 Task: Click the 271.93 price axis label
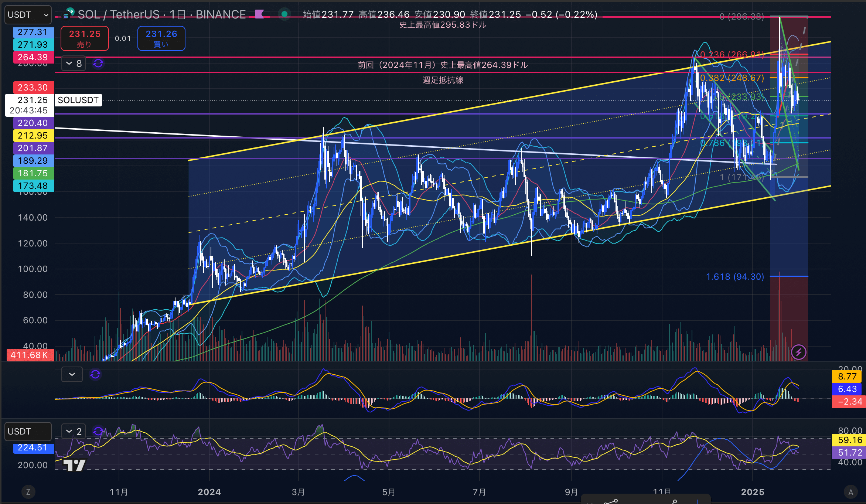click(x=33, y=45)
